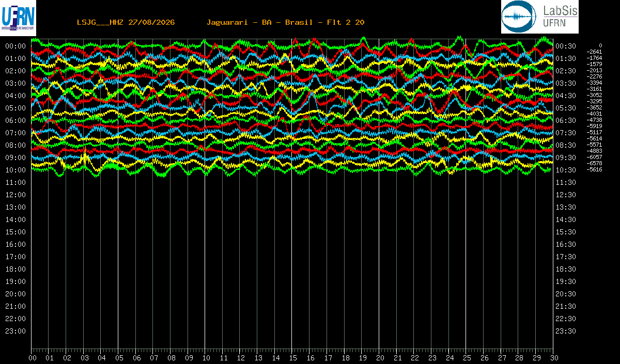This screenshot has width=620, height=364.
Task: Click the offset value -1579
Action: 595,64
